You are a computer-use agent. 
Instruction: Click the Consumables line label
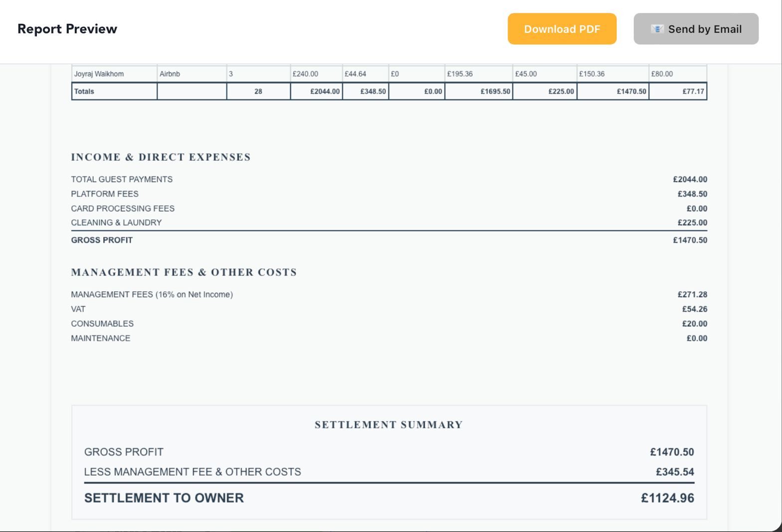[102, 324]
